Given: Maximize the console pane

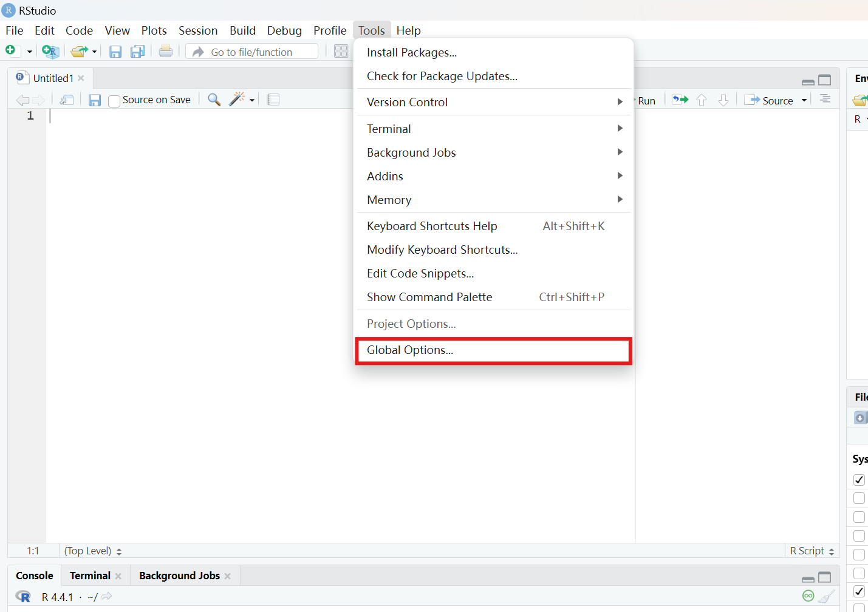Looking at the screenshot, I should [x=824, y=577].
